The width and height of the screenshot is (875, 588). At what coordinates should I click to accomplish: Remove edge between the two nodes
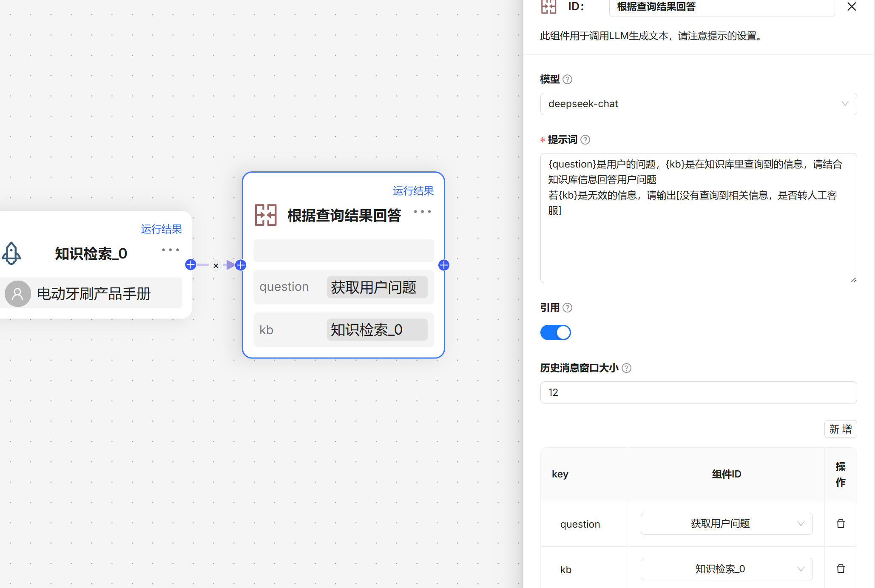pyautogui.click(x=216, y=266)
